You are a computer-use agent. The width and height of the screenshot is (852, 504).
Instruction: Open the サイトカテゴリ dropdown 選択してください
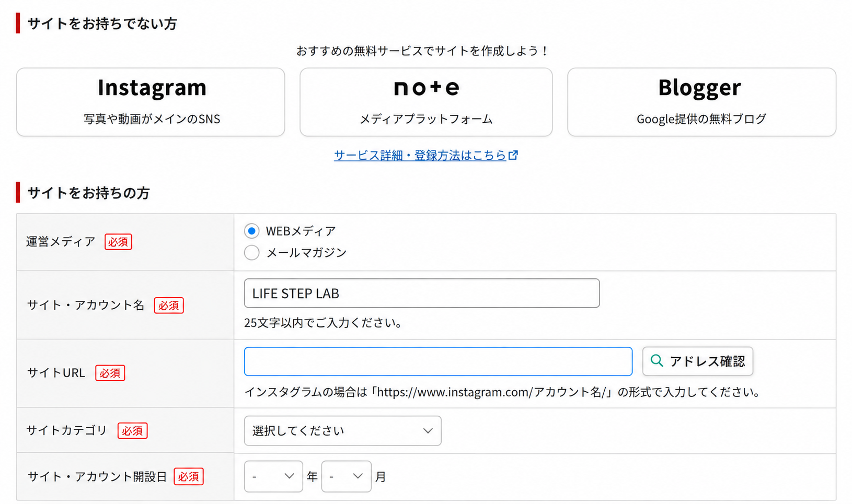(343, 431)
